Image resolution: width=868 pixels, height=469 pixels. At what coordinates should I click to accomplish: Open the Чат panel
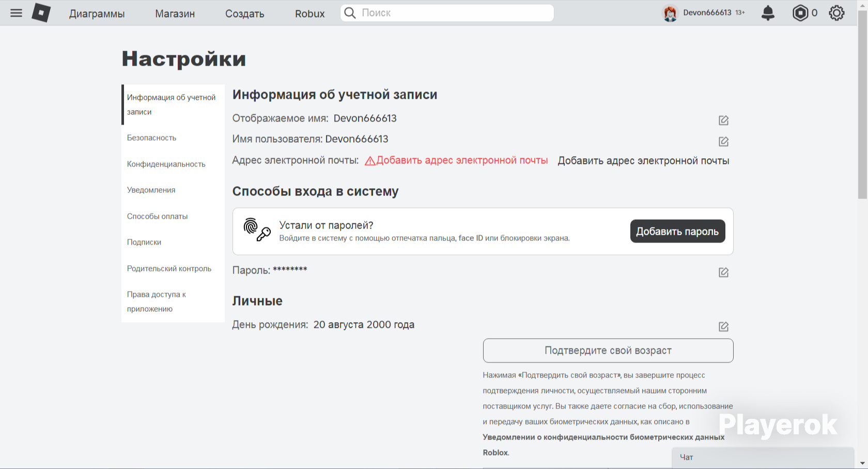pyautogui.click(x=763, y=458)
